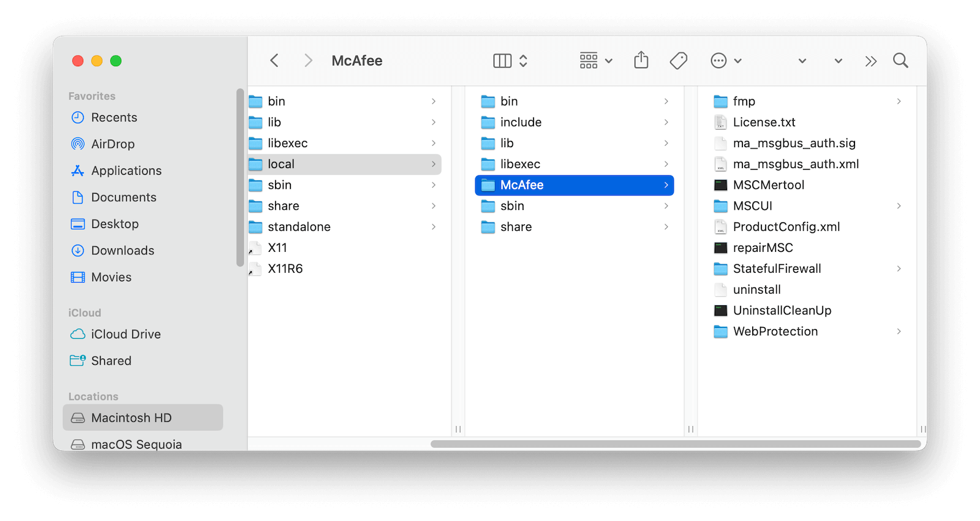Click the first column resize handle
Screen dimensions: 980x521
tap(458, 429)
